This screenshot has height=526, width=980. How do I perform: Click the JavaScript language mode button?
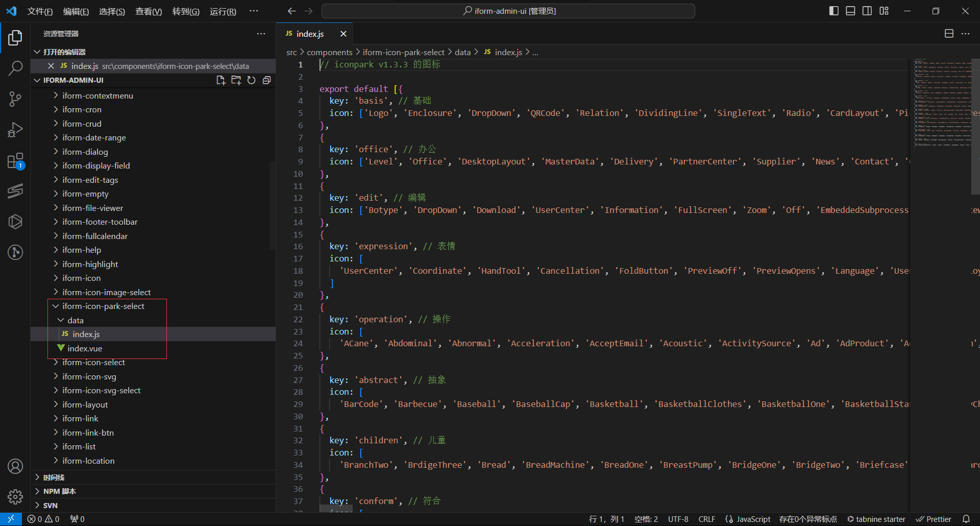coord(748,519)
